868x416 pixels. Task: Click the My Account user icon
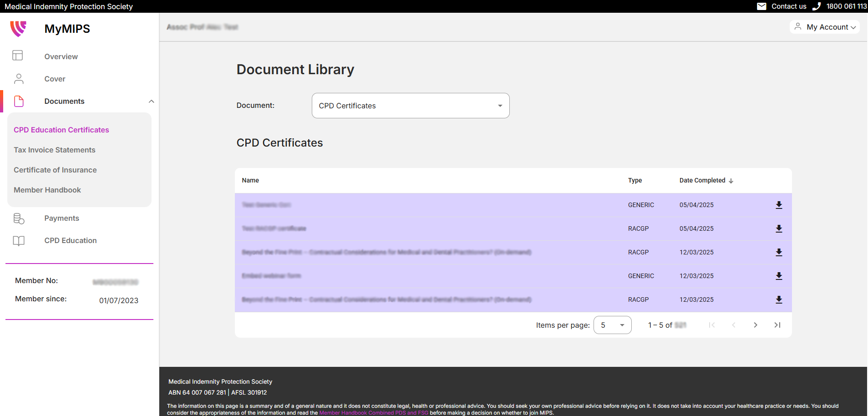pos(798,27)
